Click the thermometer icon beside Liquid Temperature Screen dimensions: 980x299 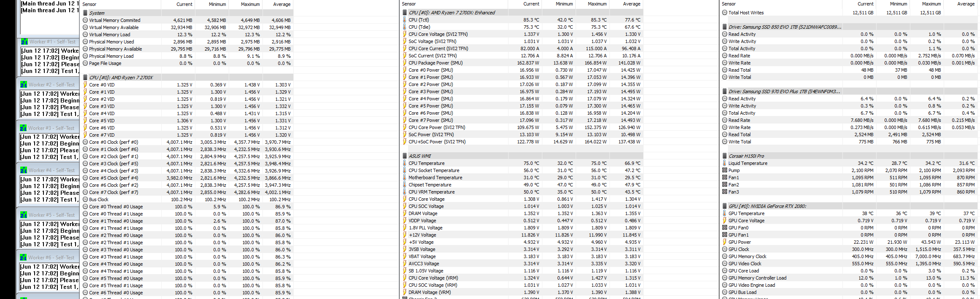(x=725, y=163)
